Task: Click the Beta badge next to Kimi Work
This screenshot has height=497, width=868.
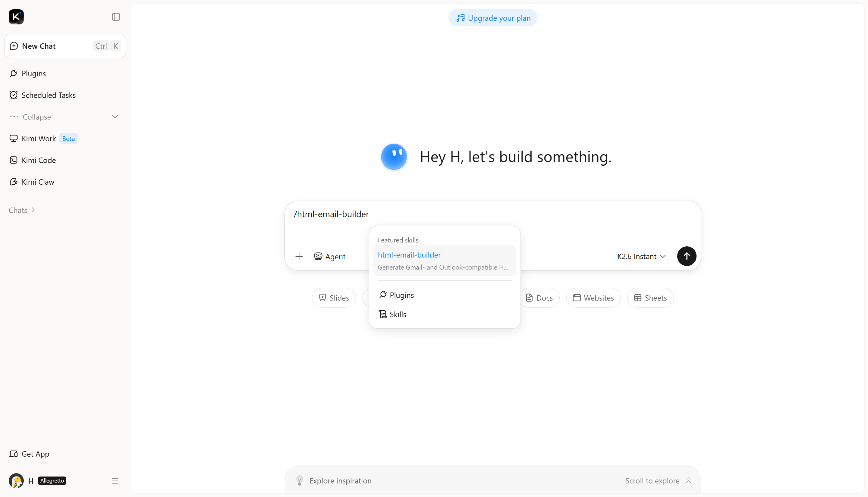Action: point(69,139)
